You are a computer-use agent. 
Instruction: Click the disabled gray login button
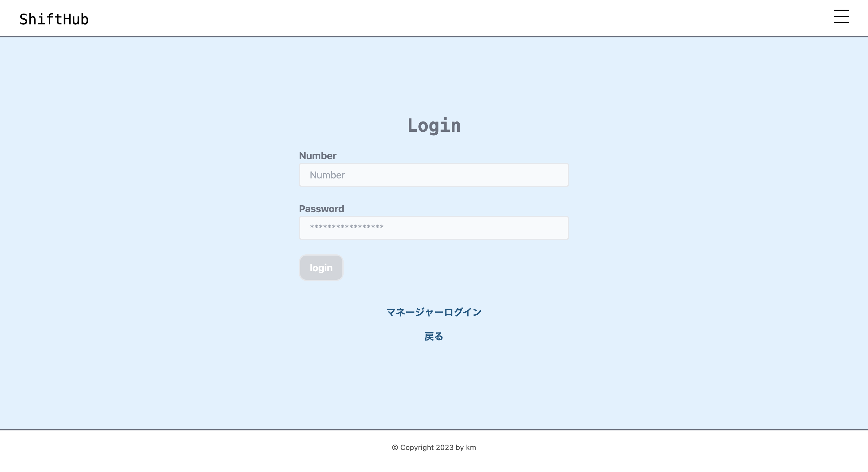tap(321, 268)
